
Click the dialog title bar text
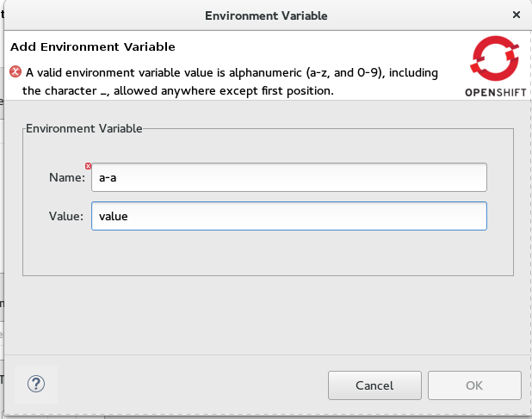[266, 15]
